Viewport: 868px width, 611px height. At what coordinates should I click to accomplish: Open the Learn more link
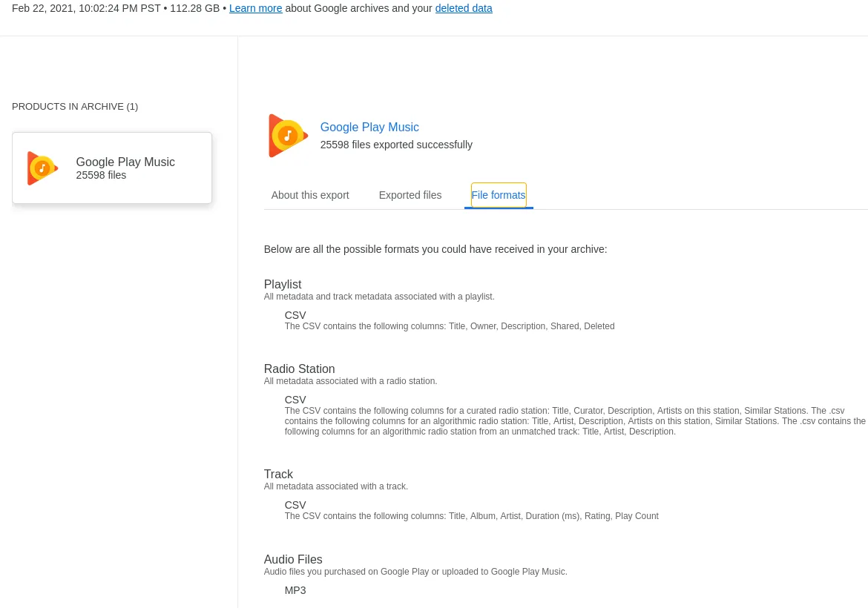255,8
